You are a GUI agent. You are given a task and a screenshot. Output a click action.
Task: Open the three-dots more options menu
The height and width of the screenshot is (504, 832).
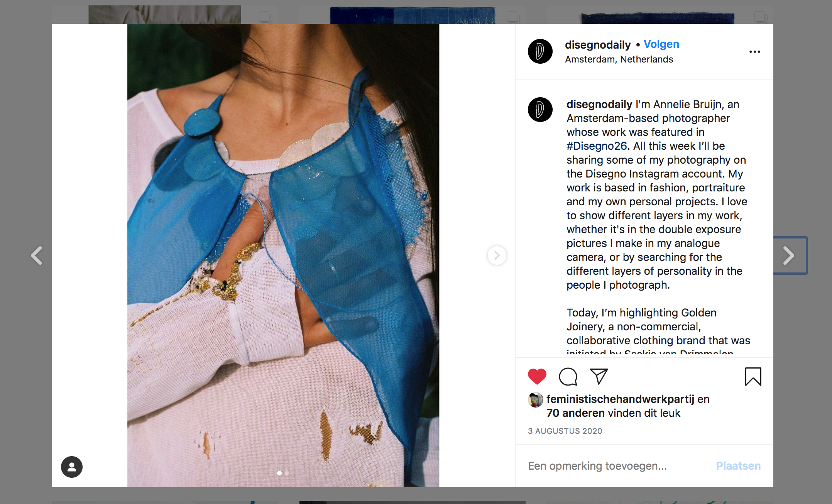click(x=754, y=52)
